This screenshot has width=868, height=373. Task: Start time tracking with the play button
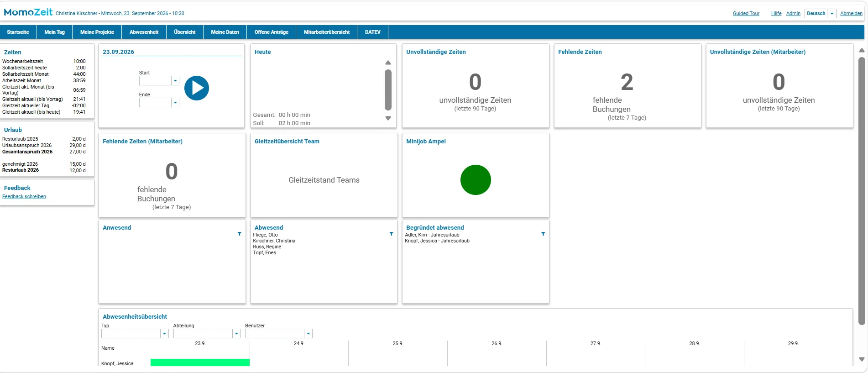197,88
